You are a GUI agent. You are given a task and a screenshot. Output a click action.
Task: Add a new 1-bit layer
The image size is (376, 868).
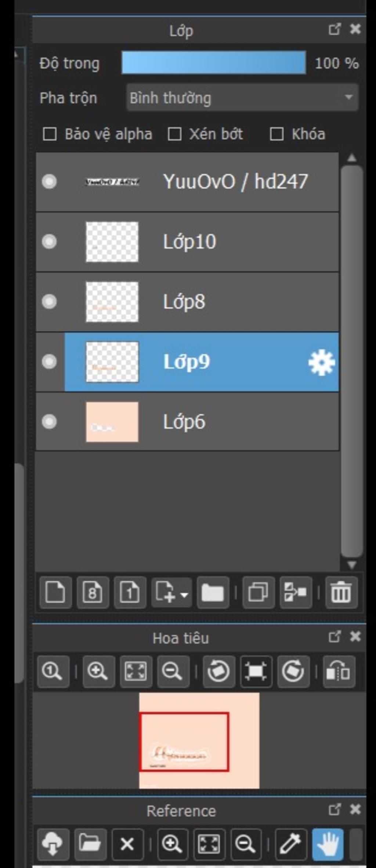(130, 592)
